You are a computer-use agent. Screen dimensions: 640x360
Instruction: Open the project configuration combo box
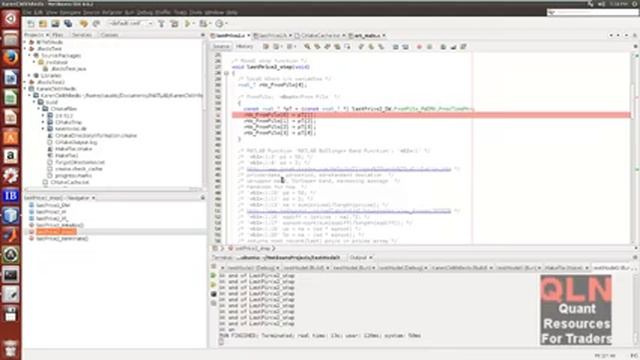(x=130, y=24)
